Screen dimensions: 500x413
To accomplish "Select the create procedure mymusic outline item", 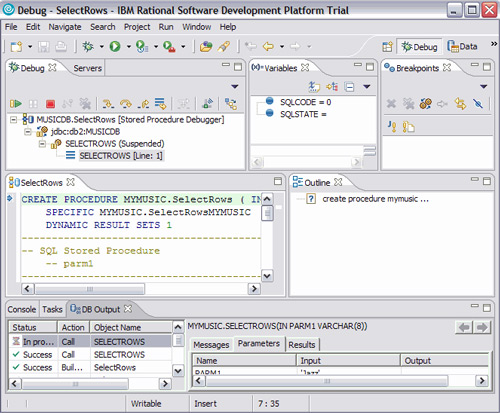I will tap(375, 199).
